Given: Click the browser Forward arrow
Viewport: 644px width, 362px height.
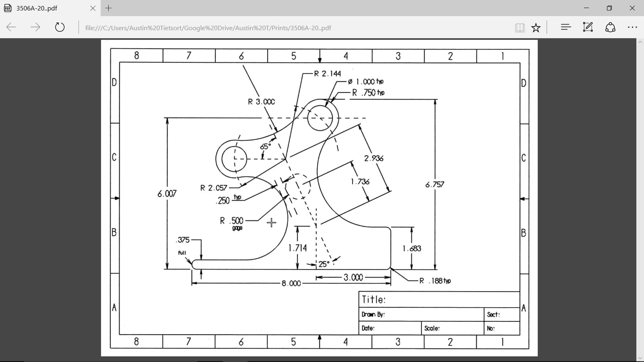Looking at the screenshot, I should 35,27.
